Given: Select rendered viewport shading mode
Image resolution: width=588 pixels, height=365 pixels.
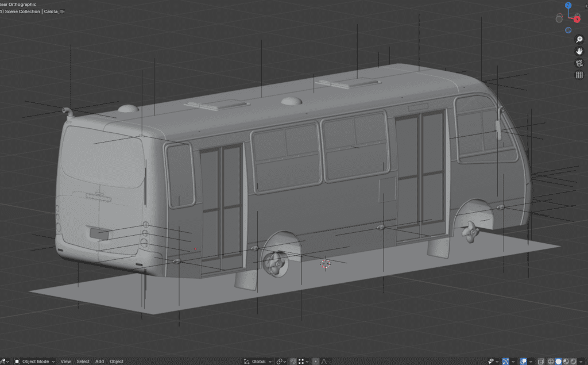Looking at the screenshot, I should tap(574, 362).
